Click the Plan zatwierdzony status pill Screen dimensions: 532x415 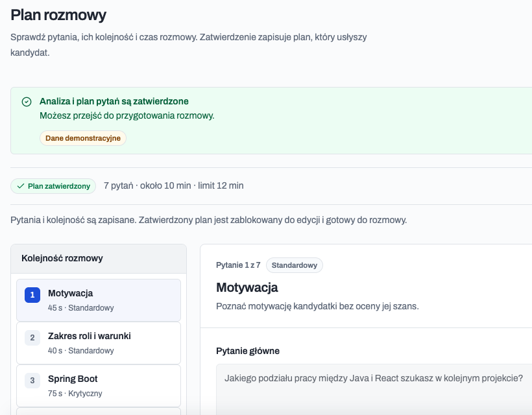(x=53, y=186)
